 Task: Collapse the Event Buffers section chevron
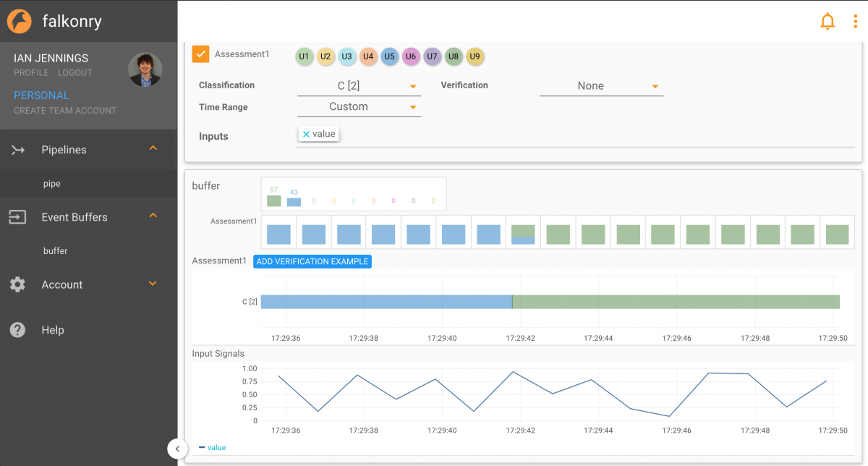point(153,216)
